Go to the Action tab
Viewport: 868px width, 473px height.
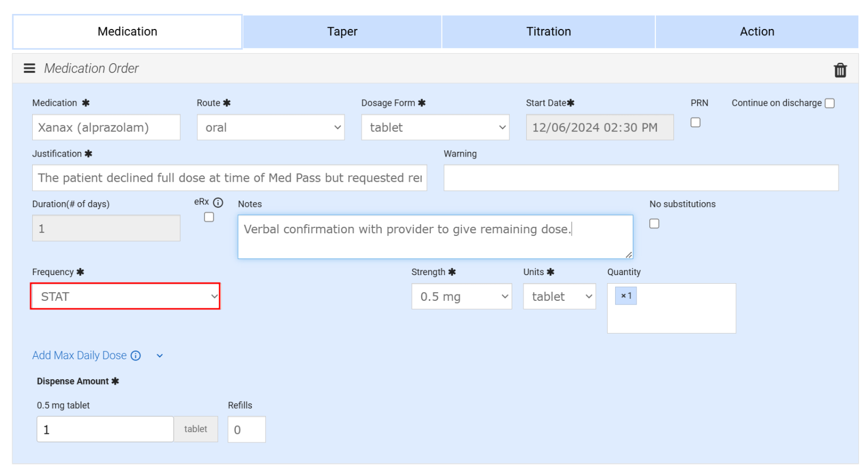[757, 32]
